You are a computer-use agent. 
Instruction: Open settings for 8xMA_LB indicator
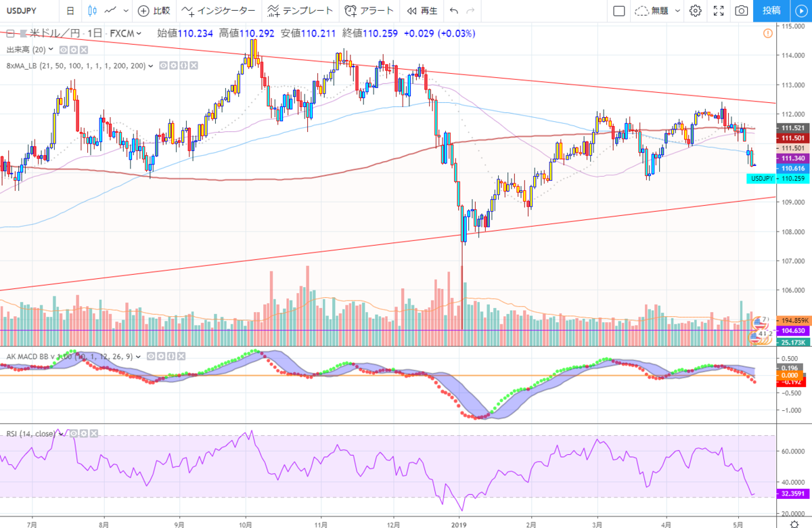[x=172, y=66]
